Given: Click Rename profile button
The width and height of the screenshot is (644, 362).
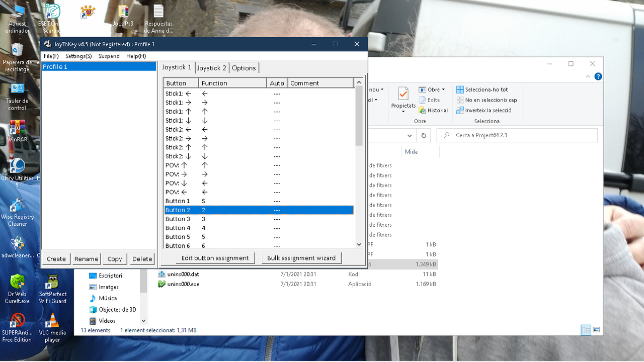Looking at the screenshot, I should (x=87, y=259).
